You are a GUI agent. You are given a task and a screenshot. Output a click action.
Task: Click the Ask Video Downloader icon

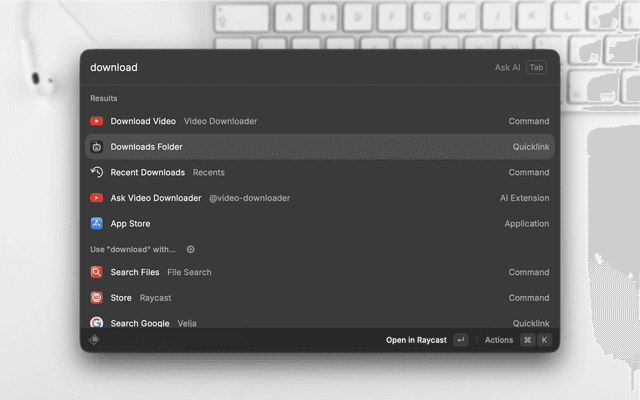(96, 198)
